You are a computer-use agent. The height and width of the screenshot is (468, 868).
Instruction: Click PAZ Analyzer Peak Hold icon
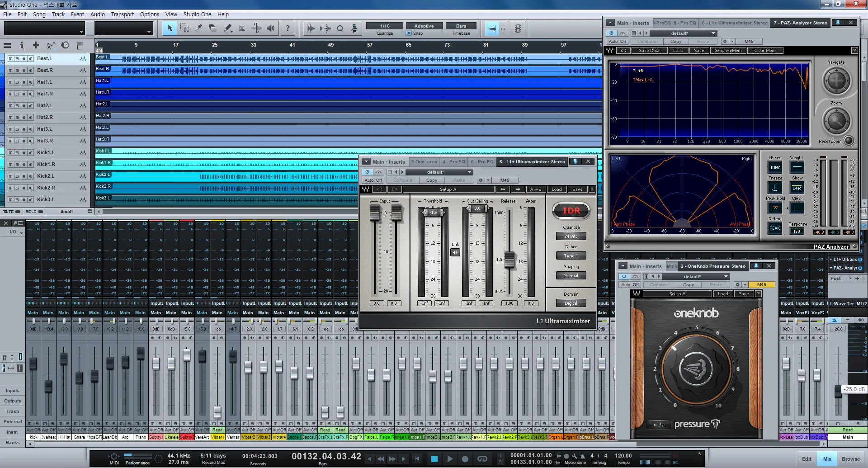click(775, 208)
